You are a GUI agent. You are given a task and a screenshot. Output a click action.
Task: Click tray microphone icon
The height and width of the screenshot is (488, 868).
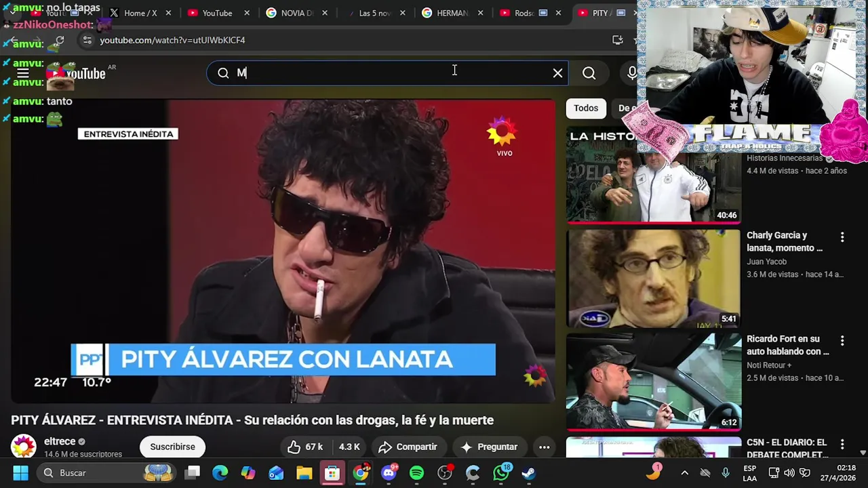coord(726,473)
